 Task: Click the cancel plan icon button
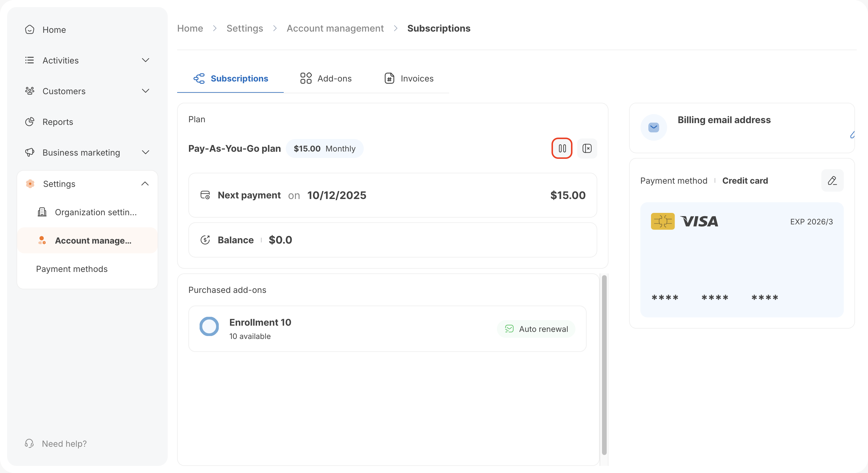587,148
